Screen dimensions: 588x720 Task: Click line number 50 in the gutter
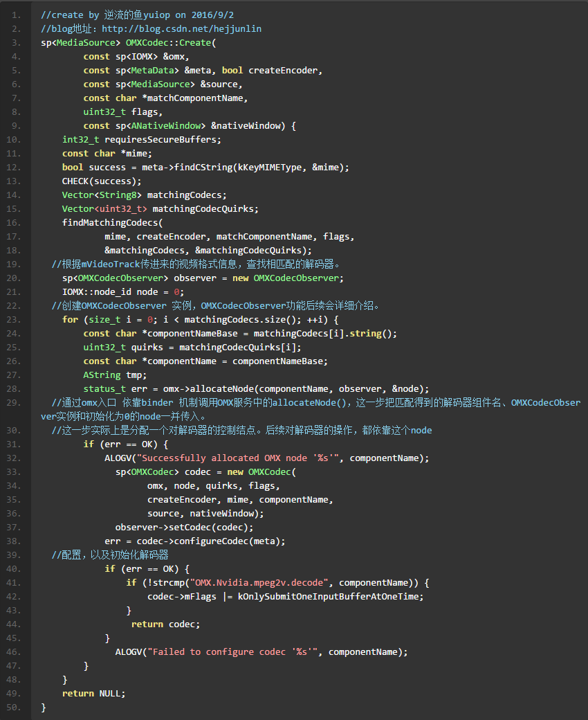click(14, 707)
